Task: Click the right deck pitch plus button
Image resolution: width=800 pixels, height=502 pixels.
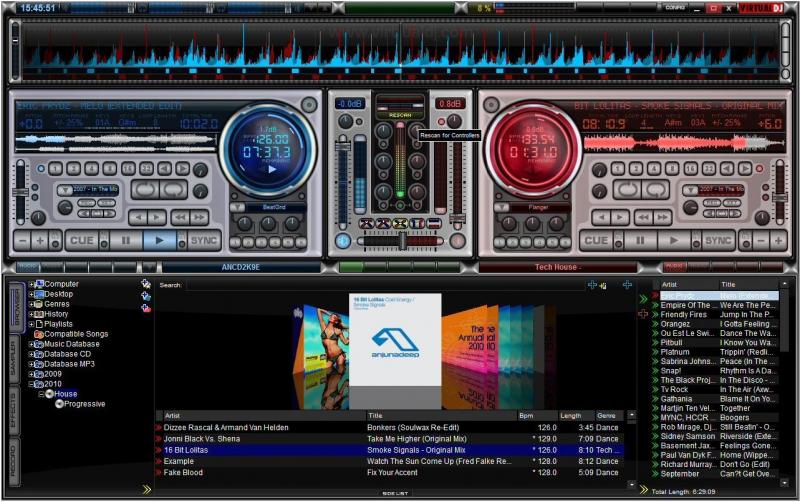Action: point(779,240)
